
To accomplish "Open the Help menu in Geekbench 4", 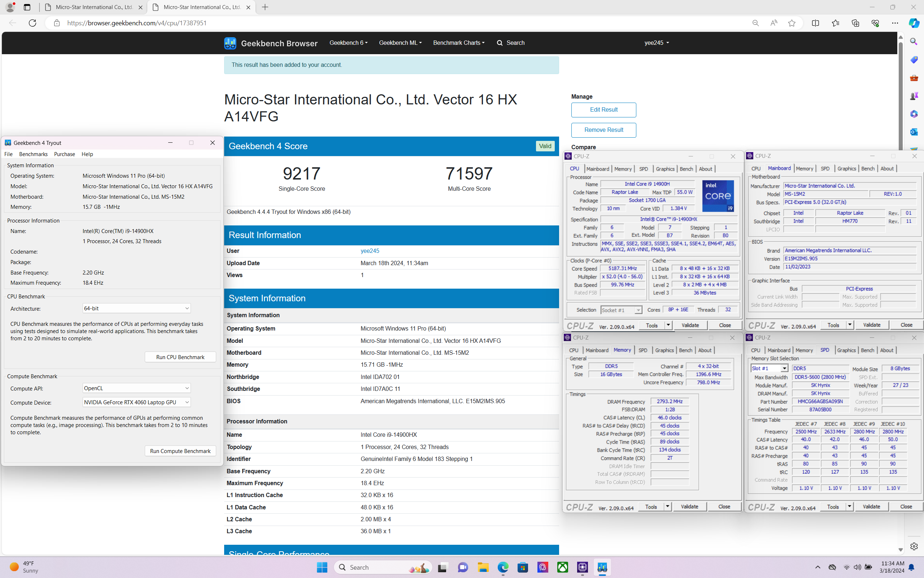I will click(x=87, y=154).
